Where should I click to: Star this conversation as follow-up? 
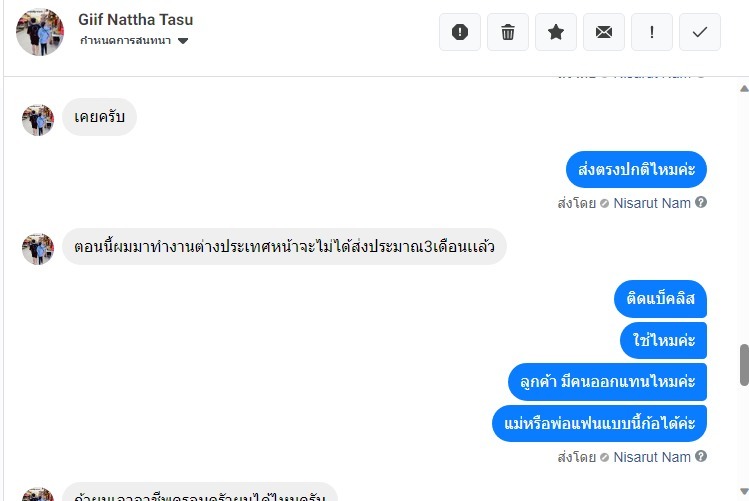[x=556, y=32]
